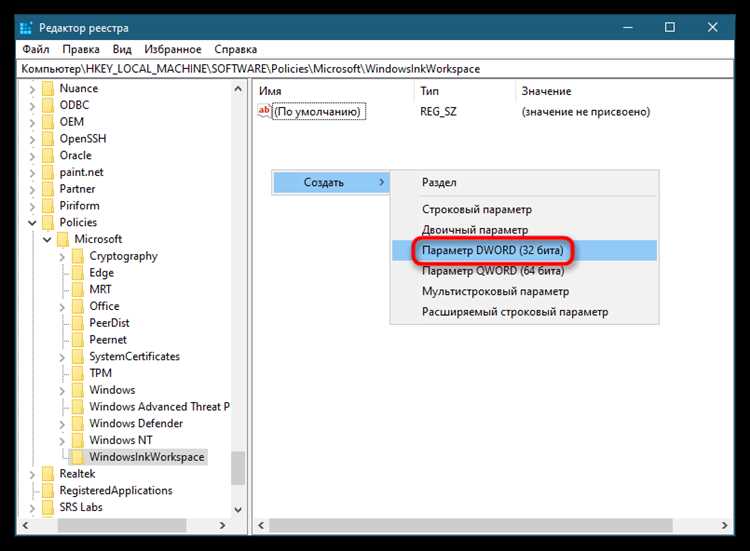Image resolution: width=750 pixels, height=551 pixels.
Task: Click the Partner folder icon
Action: pyautogui.click(x=48, y=189)
